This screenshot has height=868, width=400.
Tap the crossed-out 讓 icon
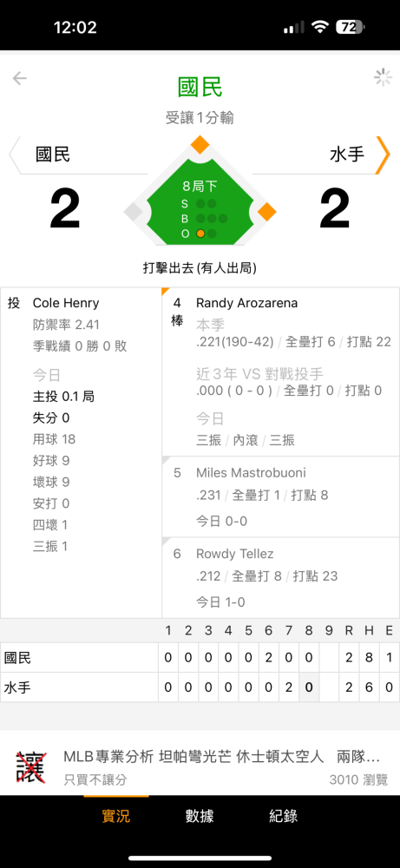pyautogui.click(x=30, y=767)
